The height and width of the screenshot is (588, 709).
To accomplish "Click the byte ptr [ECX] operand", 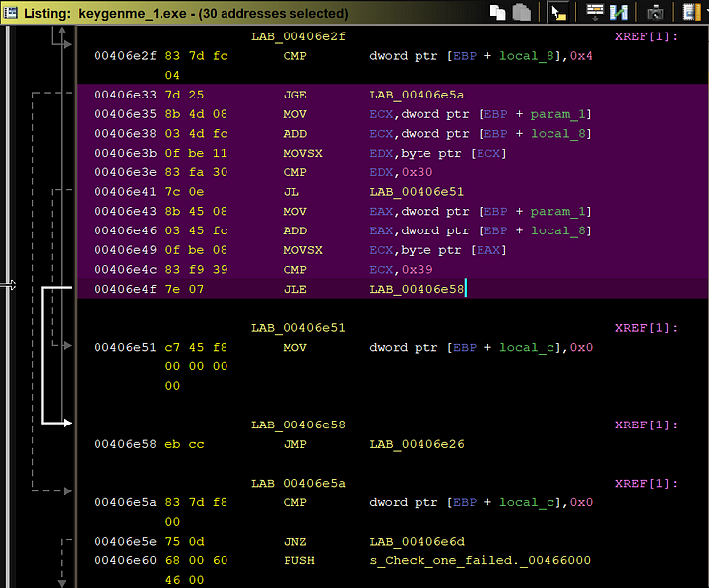I will [454, 154].
